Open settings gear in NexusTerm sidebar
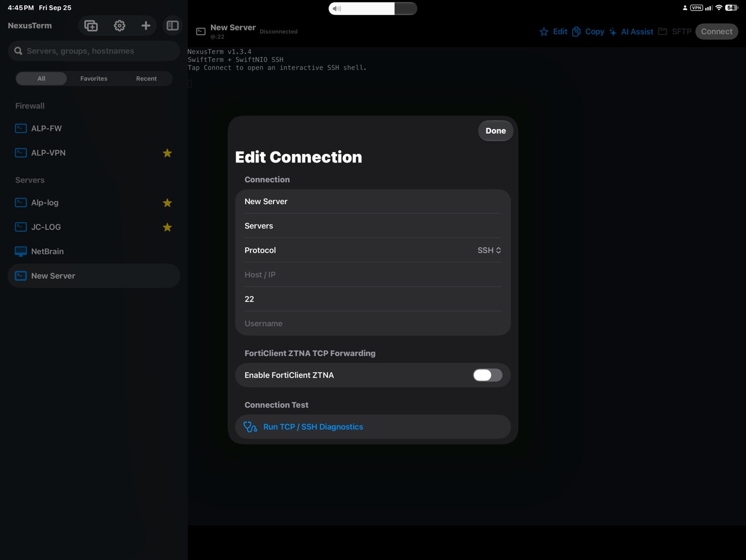Viewport: 746px width, 560px height. [x=119, y=25]
